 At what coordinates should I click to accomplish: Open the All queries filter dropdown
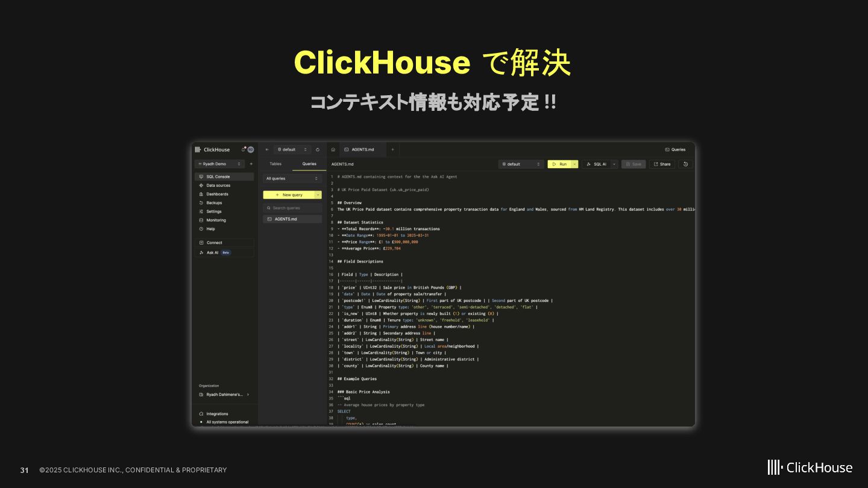(292, 178)
